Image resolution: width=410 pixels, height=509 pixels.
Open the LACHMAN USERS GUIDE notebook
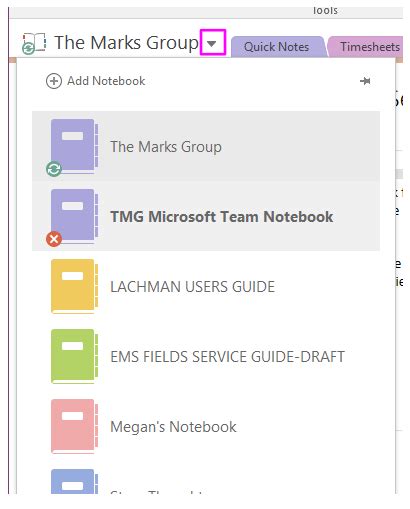(x=206, y=287)
